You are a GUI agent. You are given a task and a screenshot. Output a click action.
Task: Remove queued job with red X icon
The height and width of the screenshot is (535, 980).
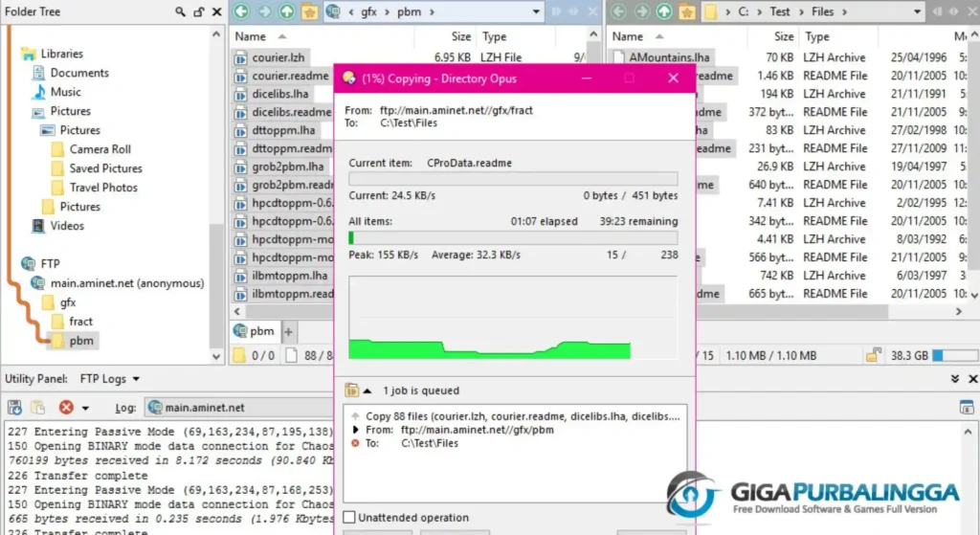pyautogui.click(x=356, y=443)
